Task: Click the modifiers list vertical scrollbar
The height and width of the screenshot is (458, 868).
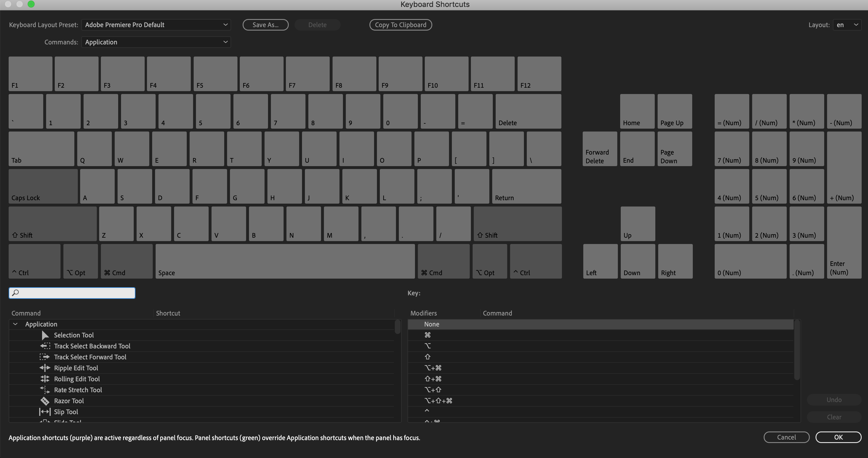Action: point(797,350)
